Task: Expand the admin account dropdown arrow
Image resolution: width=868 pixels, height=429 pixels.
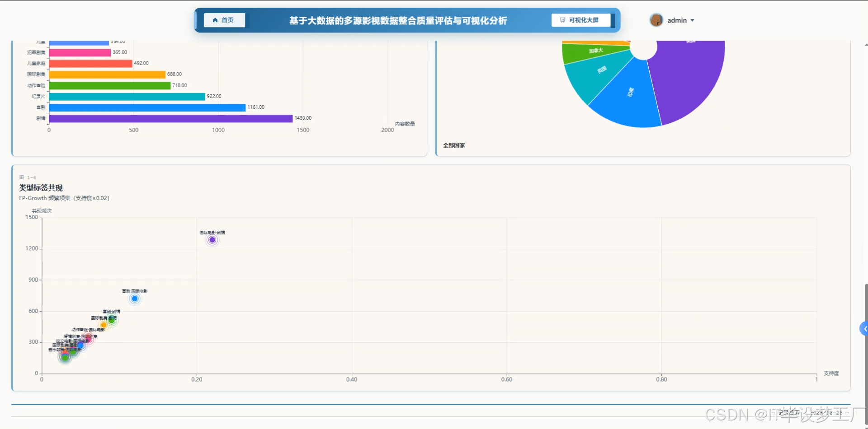Action: [x=692, y=20]
